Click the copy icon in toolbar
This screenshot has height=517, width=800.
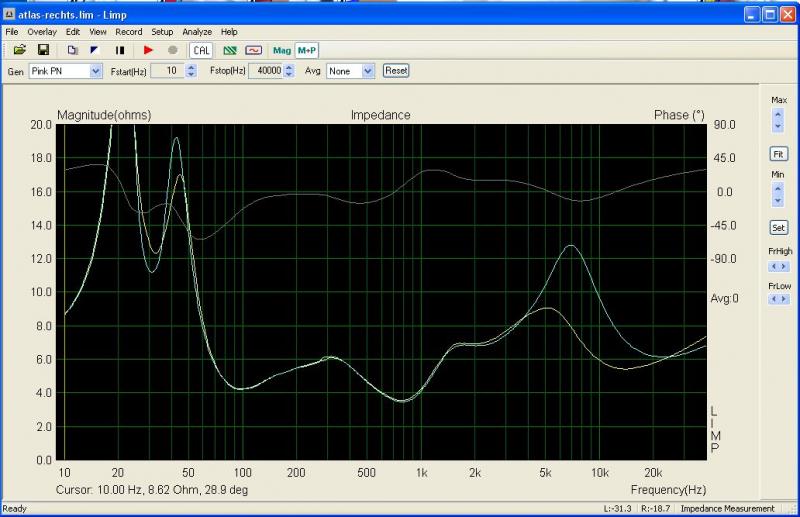coord(72,49)
